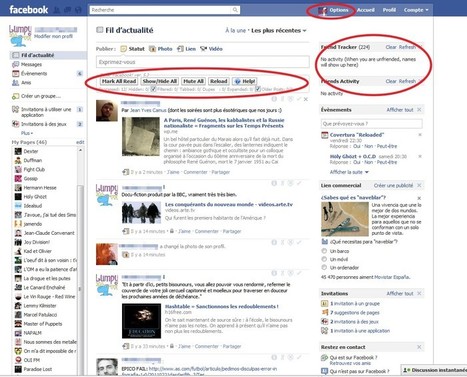Image resolution: width=467 pixels, height=377 pixels.
Task: Click the Évènements calendar icon in the left sidebar
Action: point(16,73)
